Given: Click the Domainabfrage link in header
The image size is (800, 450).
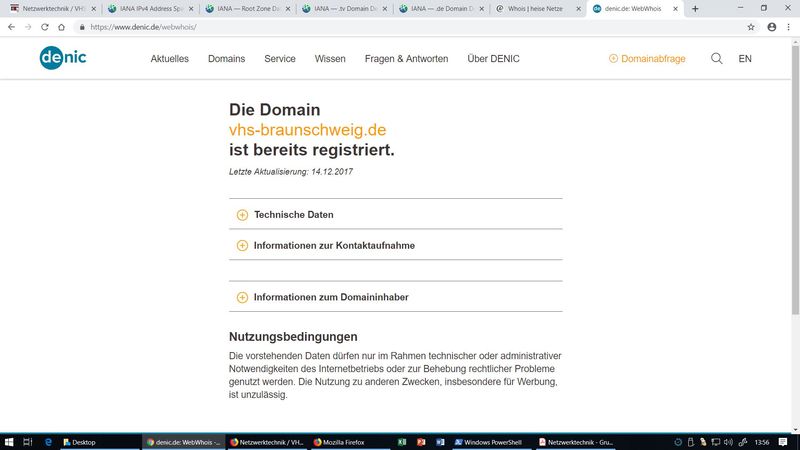Looking at the screenshot, I should 647,59.
